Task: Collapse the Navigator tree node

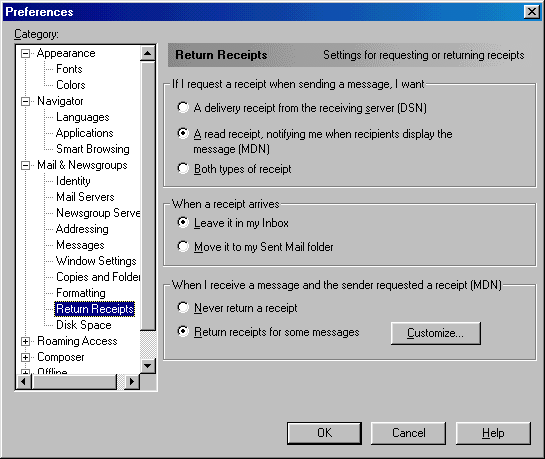Action: click(x=25, y=101)
